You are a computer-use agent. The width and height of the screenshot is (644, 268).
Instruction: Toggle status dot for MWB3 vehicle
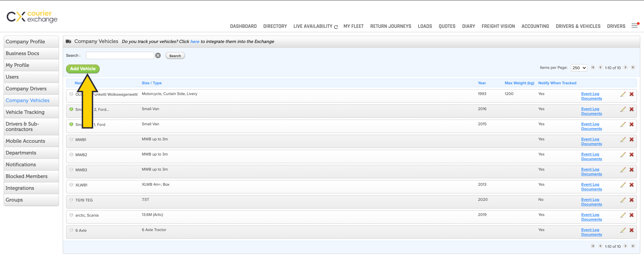click(71, 170)
